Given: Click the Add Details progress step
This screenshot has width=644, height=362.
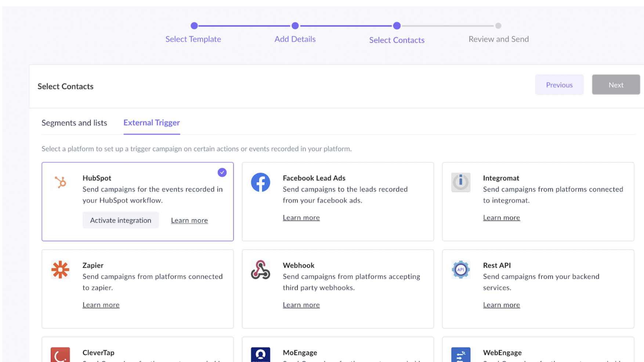Looking at the screenshot, I should [x=295, y=39].
